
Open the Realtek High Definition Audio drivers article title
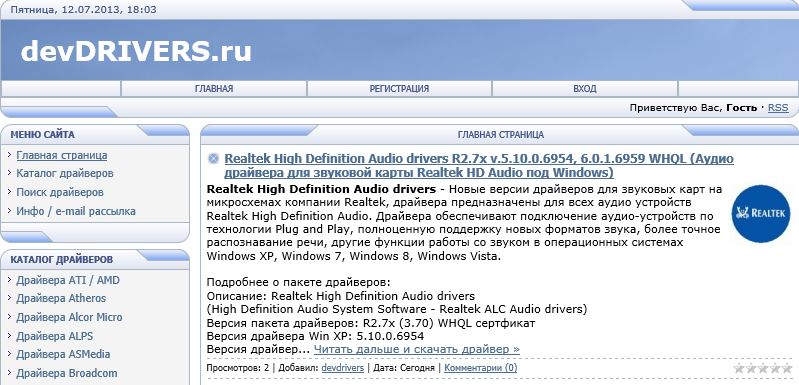pyautogui.click(x=479, y=166)
